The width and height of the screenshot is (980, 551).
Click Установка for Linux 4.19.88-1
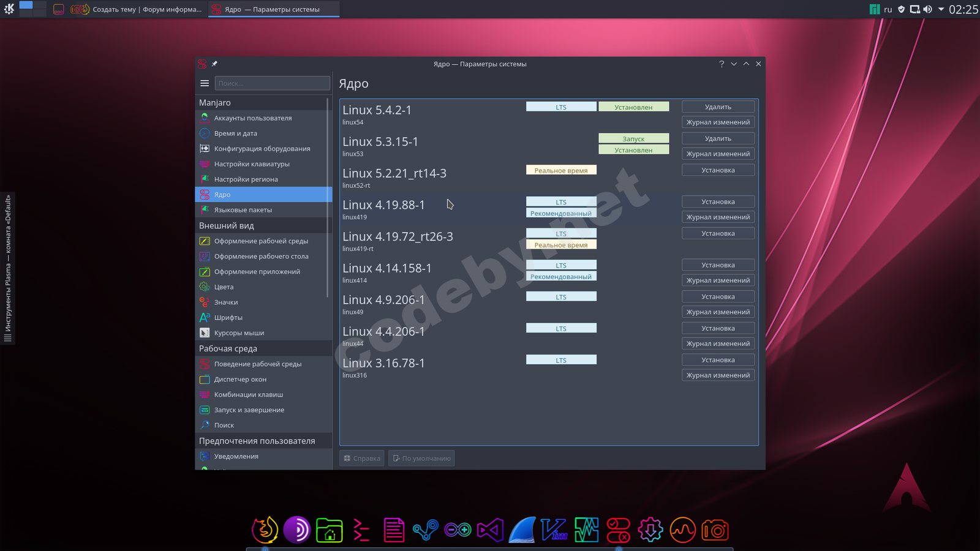coord(718,201)
